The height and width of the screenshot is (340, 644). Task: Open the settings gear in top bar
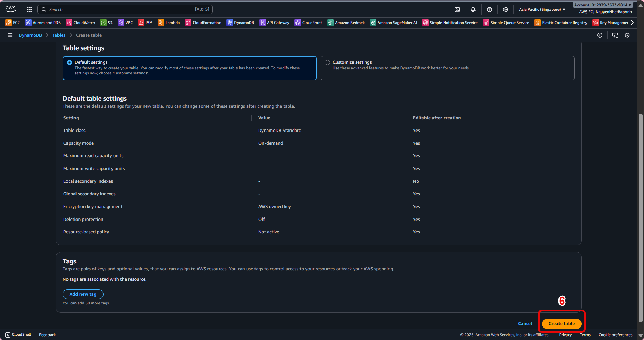(x=506, y=9)
